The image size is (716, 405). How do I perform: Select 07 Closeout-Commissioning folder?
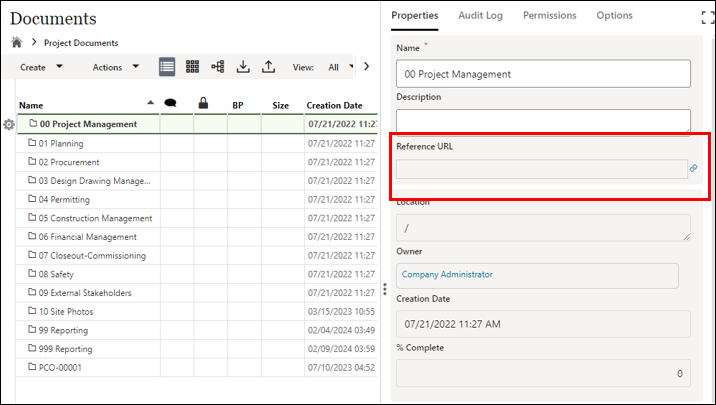pos(92,256)
